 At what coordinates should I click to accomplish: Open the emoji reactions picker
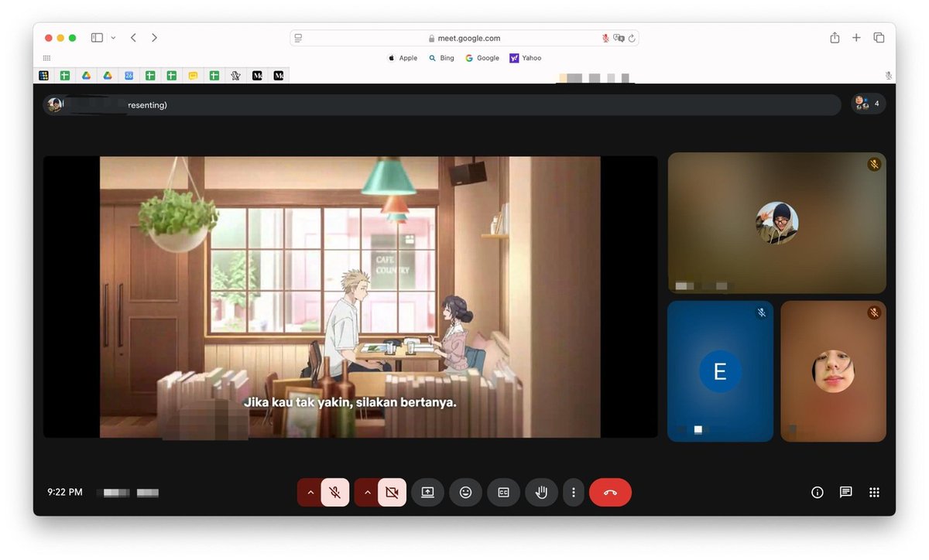465,492
